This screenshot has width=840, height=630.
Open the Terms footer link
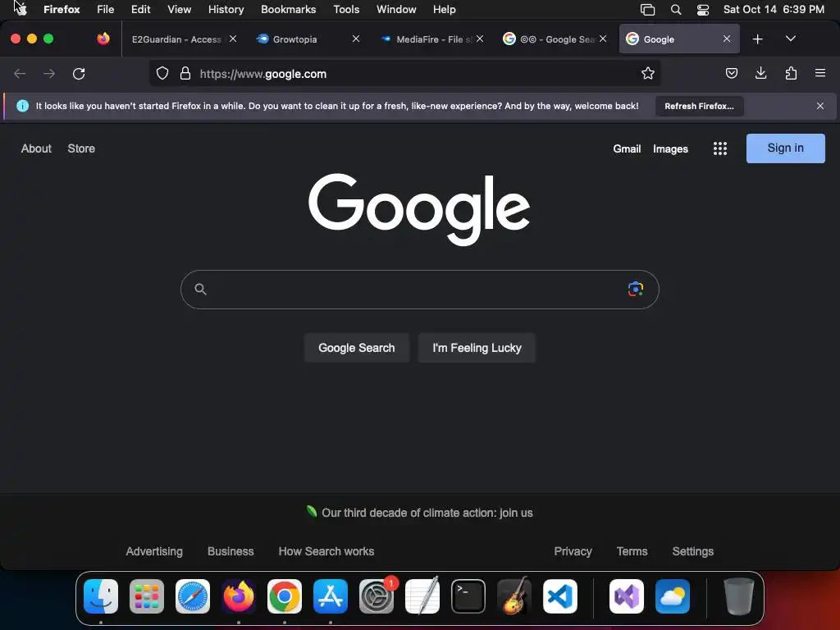[x=632, y=551]
